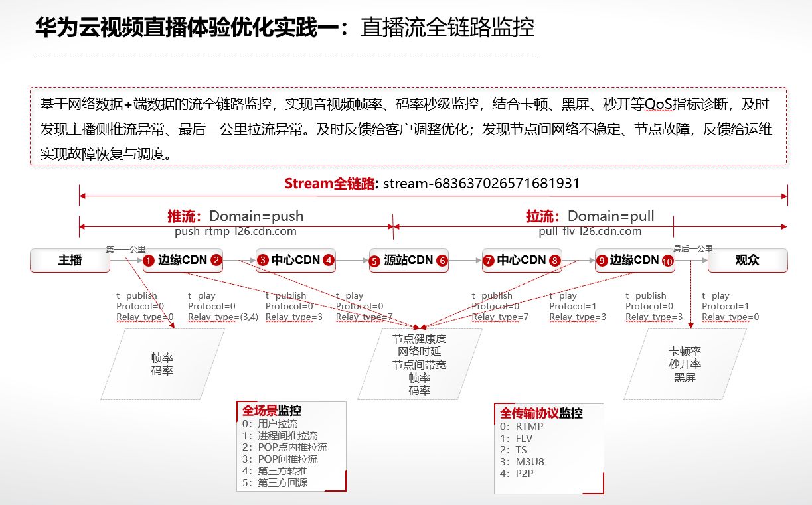Click 边缘CDN box between circles 1 and 2
812x505 pixels.
click(183, 260)
